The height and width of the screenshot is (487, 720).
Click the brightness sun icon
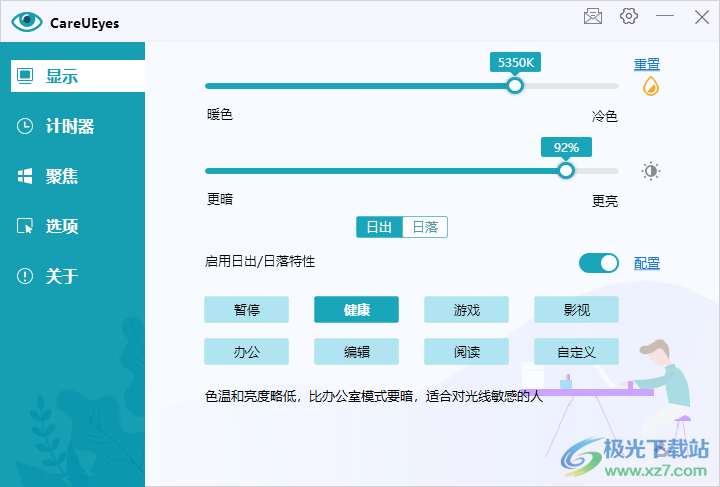pyautogui.click(x=651, y=171)
